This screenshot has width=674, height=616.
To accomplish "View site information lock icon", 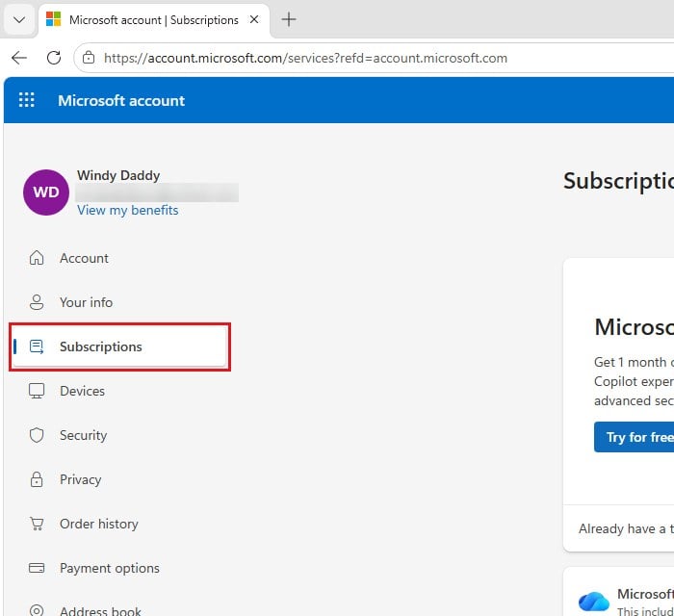I will click(x=89, y=57).
